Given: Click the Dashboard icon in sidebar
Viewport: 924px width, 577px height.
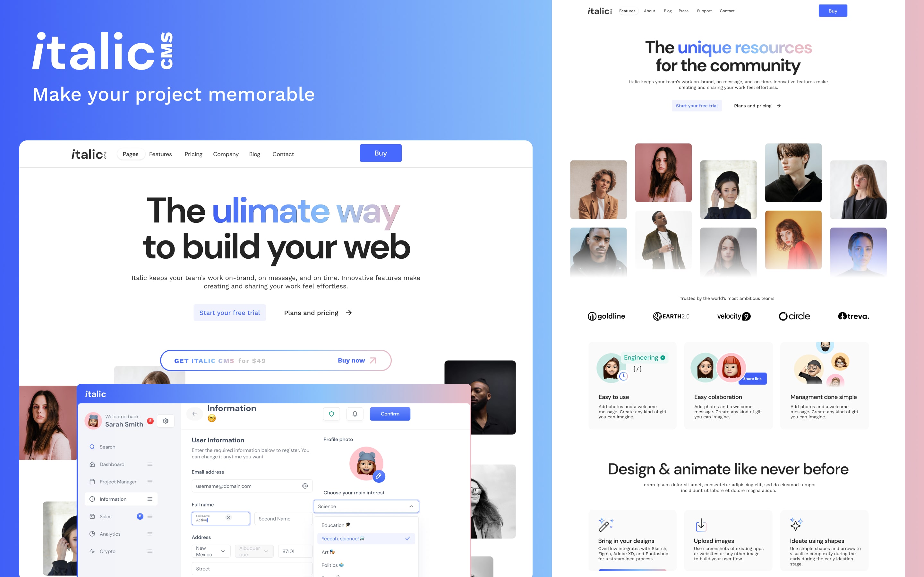Looking at the screenshot, I should (92, 463).
